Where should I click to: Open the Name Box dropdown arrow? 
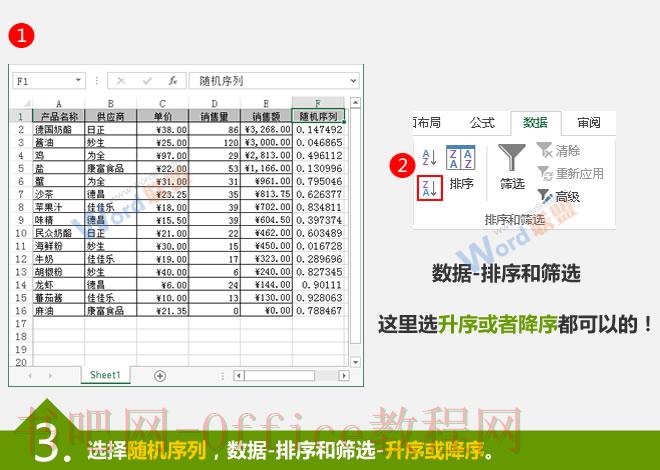78,80
